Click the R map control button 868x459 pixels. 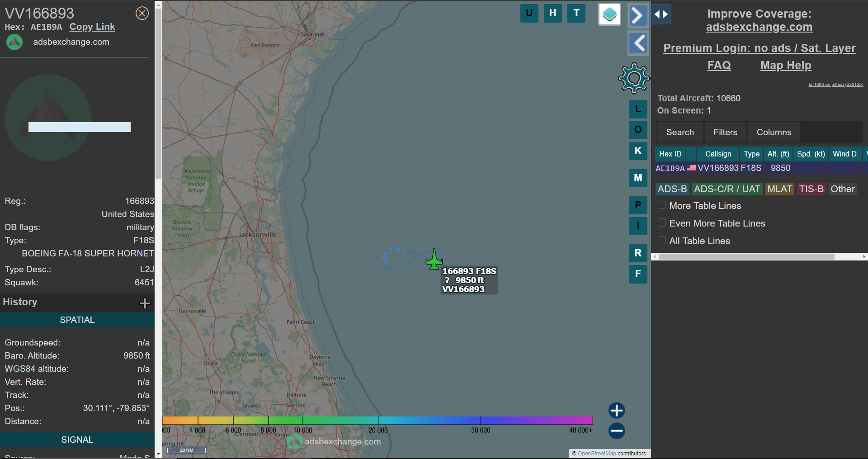click(638, 253)
